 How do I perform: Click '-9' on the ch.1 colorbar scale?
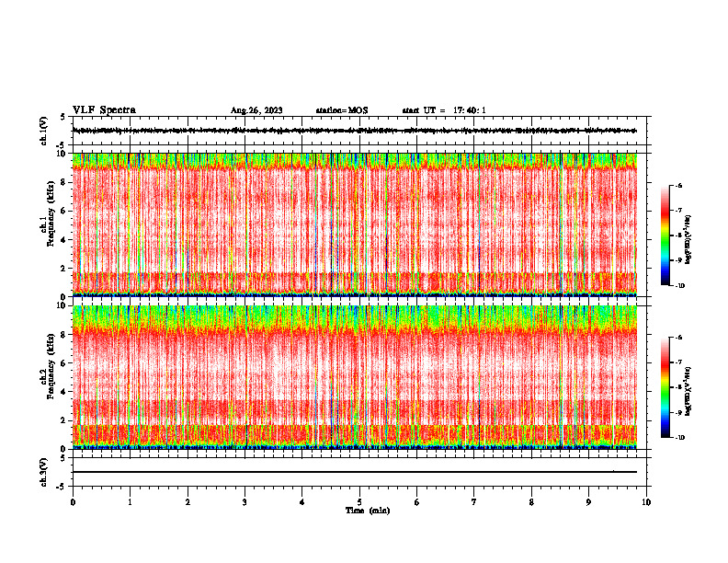678,260
